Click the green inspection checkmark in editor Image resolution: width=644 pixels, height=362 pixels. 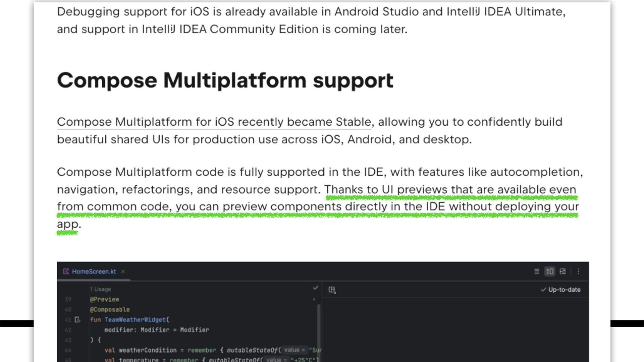coord(315,288)
